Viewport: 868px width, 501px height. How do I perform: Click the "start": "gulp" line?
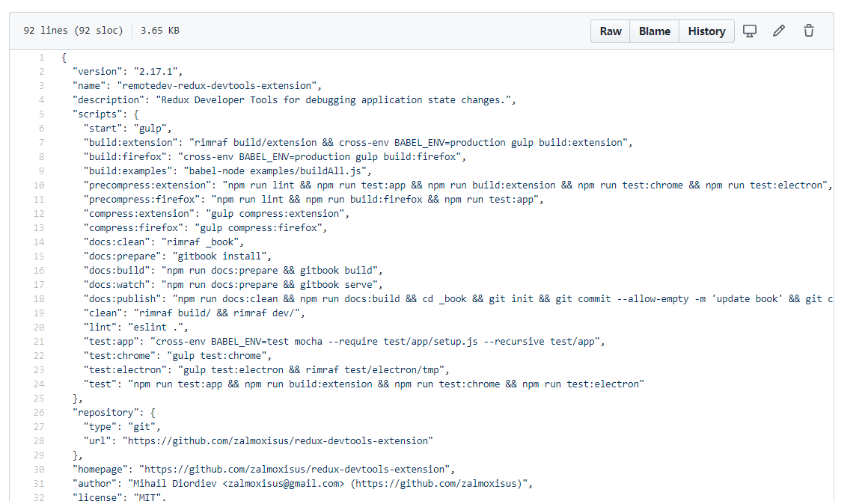127,129
